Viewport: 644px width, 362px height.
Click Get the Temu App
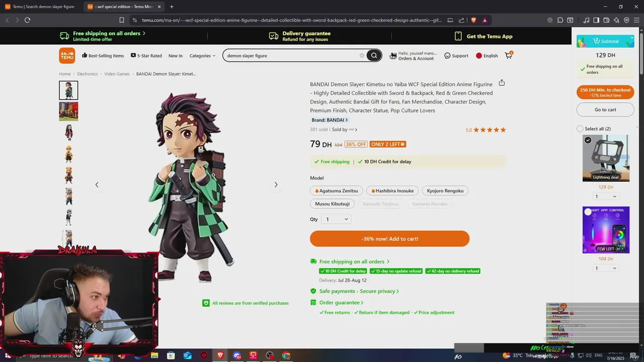(483, 36)
